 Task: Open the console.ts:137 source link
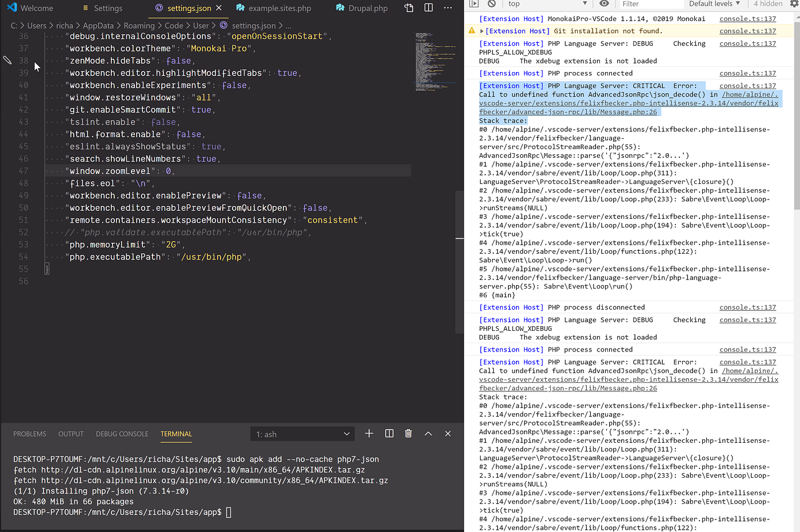[x=747, y=18]
